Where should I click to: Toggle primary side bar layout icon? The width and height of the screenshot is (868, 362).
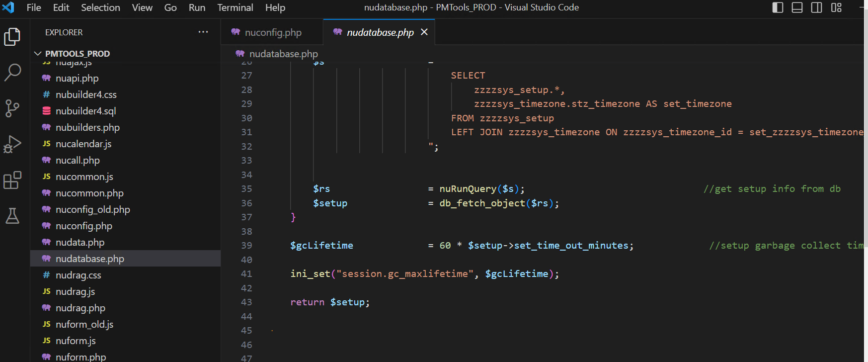pos(778,7)
